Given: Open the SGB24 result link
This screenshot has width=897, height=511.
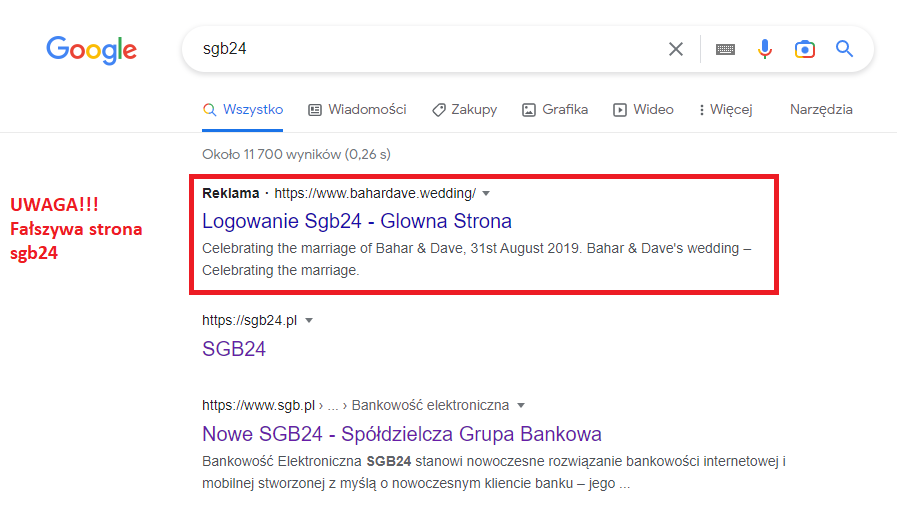Looking at the screenshot, I should tap(234, 348).
